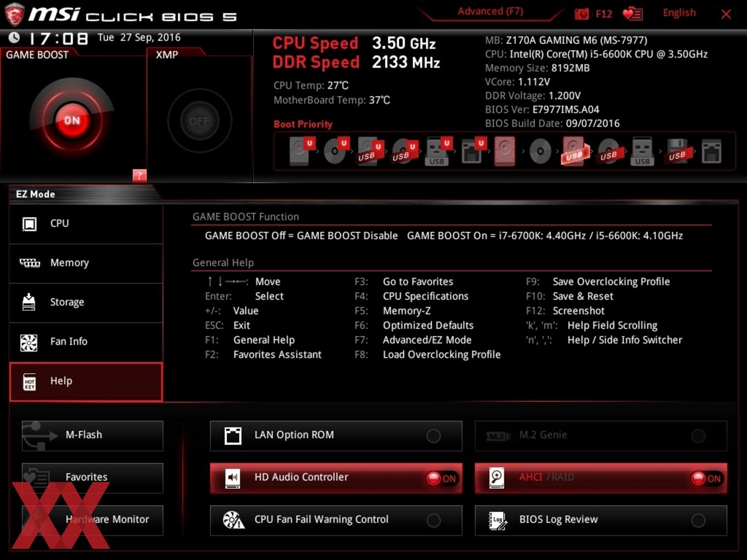
Task: Open the English language selector
Action: coord(679,13)
